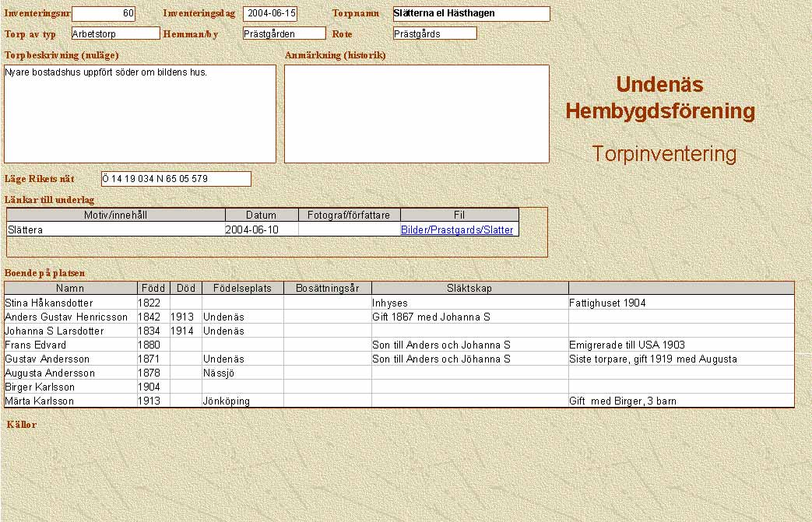
Task: Click the Torpnamn field Slätterna el Hästhagen
Action: click(471, 13)
